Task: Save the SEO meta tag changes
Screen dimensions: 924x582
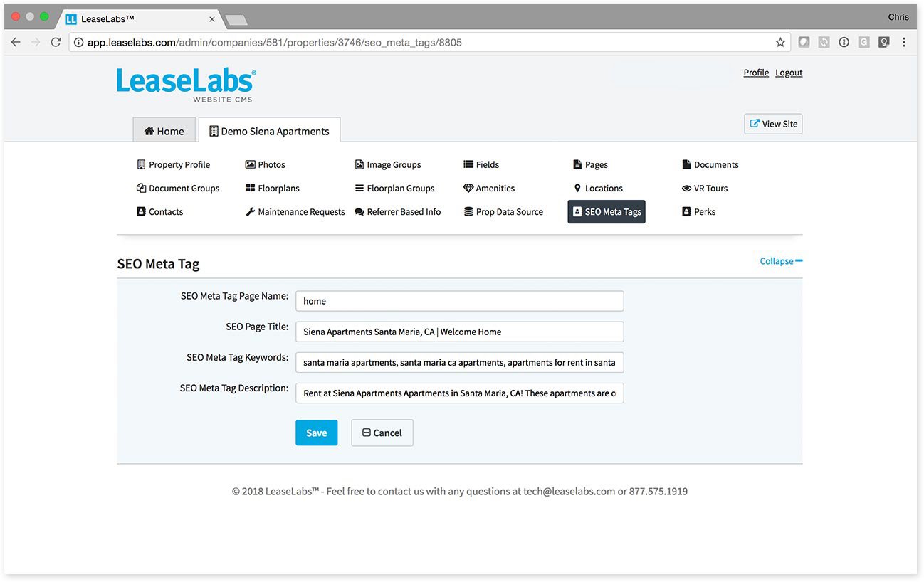Action: pyautogui.click(x=316, y=433)
